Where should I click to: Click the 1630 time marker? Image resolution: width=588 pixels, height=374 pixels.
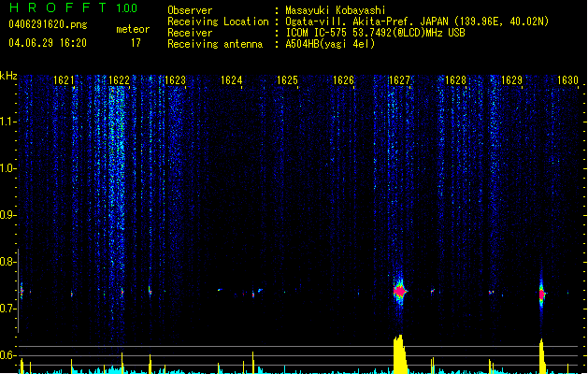click(x=567, y=80)
